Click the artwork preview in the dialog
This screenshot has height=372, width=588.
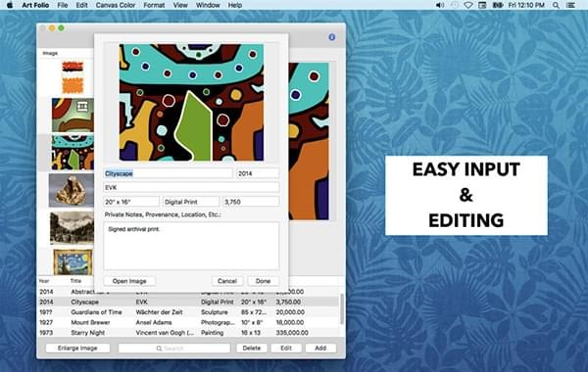click(191, 102)
